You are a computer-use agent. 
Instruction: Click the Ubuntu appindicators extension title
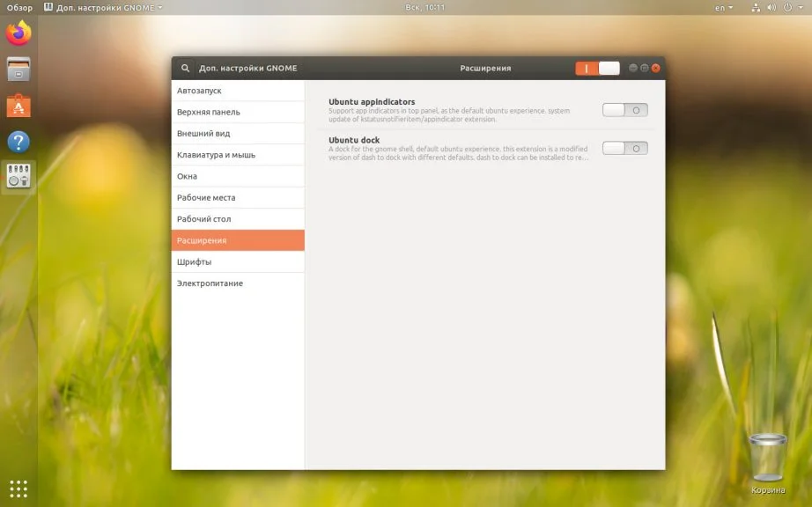(372, 102)
